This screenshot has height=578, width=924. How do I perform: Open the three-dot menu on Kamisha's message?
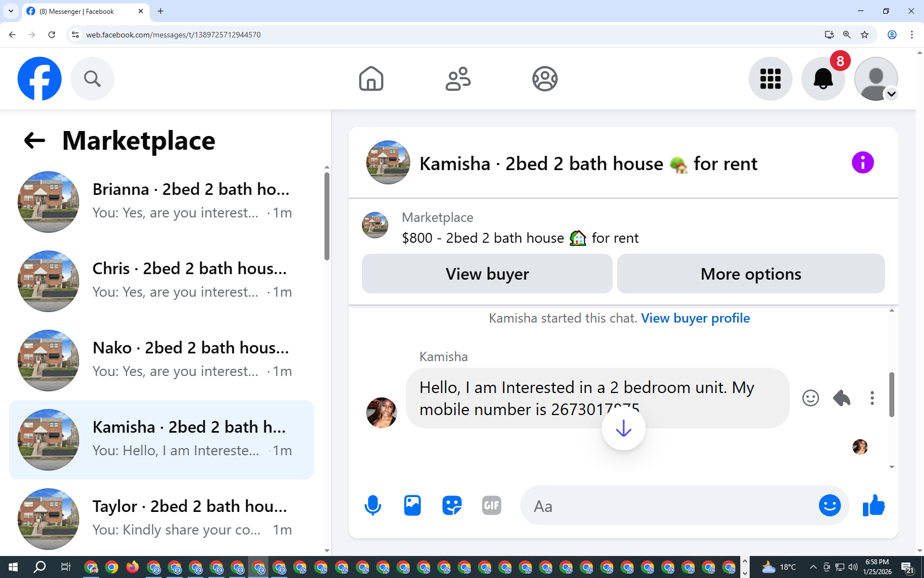(x=872, y=398)
